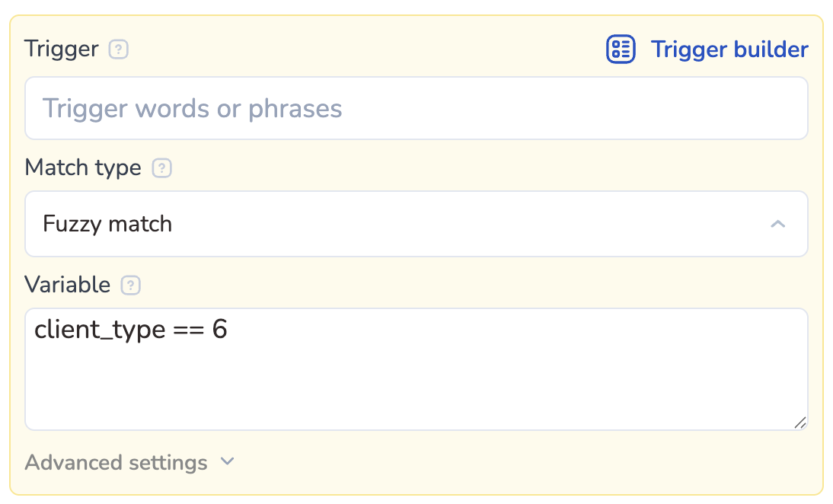The image size is (833, 504).
Task: Click the Match type label
Action: point(83,167)
